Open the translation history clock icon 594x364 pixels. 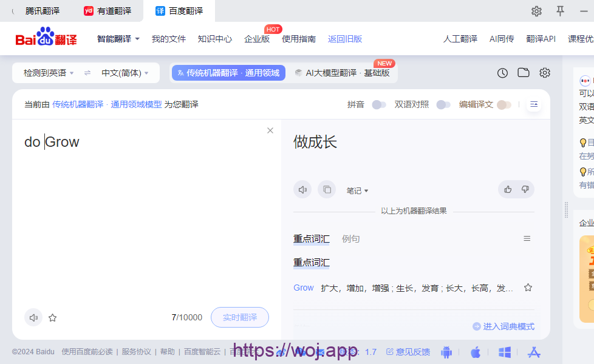(x=502, y=73)
